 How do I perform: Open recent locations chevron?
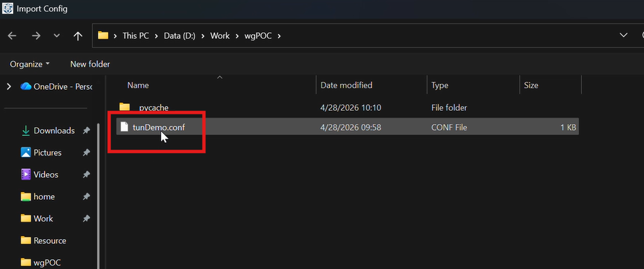pyautogui.click(x=57, y=36)
